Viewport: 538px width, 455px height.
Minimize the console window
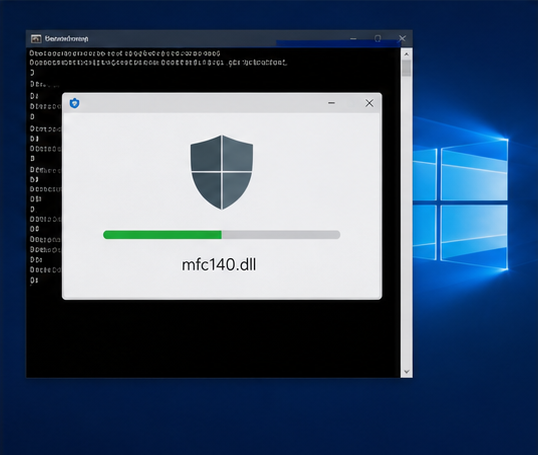(353, 38)
